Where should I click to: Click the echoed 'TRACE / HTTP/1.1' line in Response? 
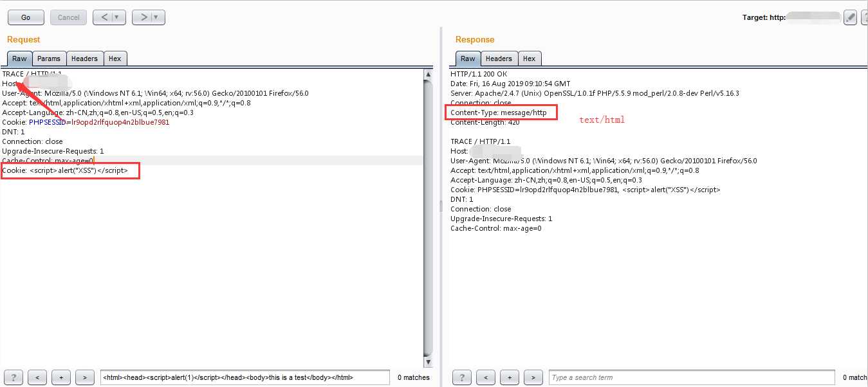481,141
